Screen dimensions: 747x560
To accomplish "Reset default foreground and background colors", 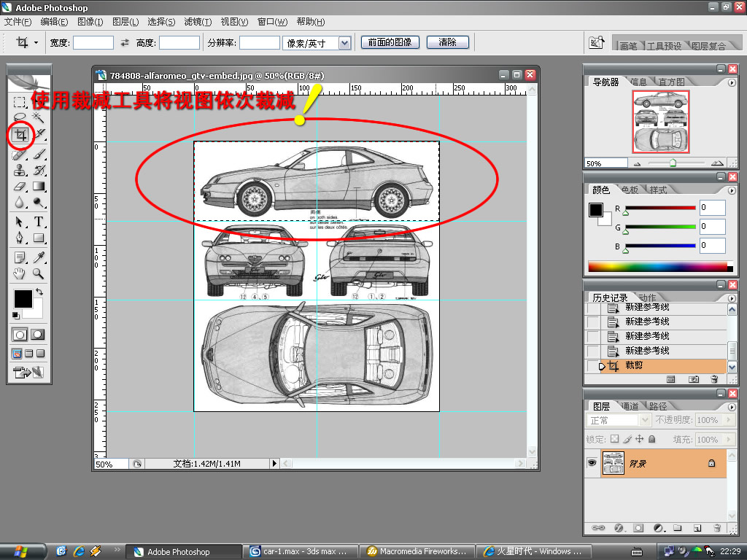I will click(16, 315).
